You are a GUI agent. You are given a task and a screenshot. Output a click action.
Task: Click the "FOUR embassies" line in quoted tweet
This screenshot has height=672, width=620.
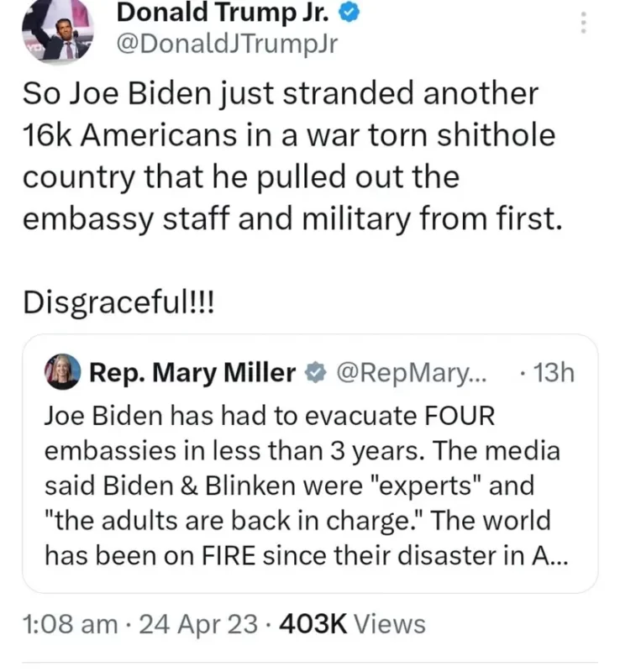[x=269, y=415]
